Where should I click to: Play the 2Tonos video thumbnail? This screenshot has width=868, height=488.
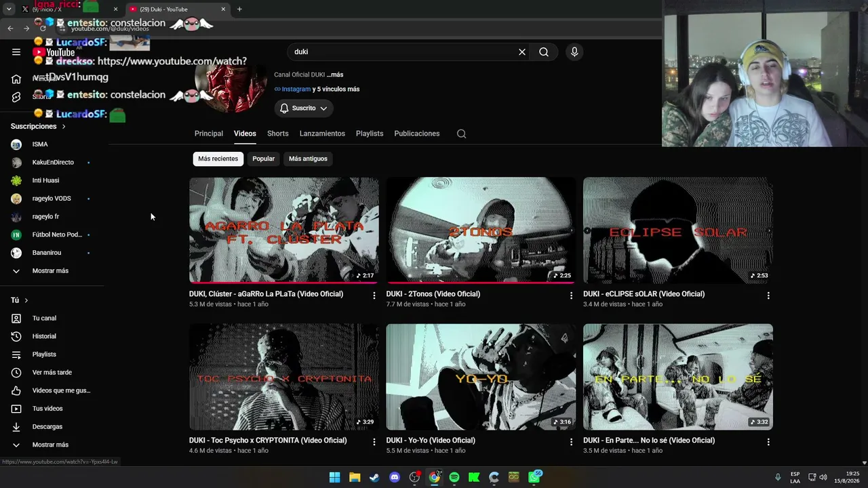coord(481,230)
